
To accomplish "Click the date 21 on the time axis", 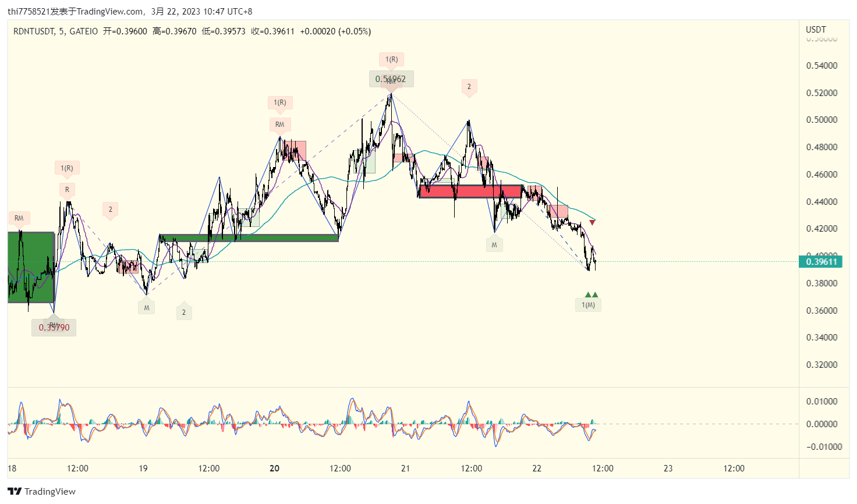I will pos(406,468).
